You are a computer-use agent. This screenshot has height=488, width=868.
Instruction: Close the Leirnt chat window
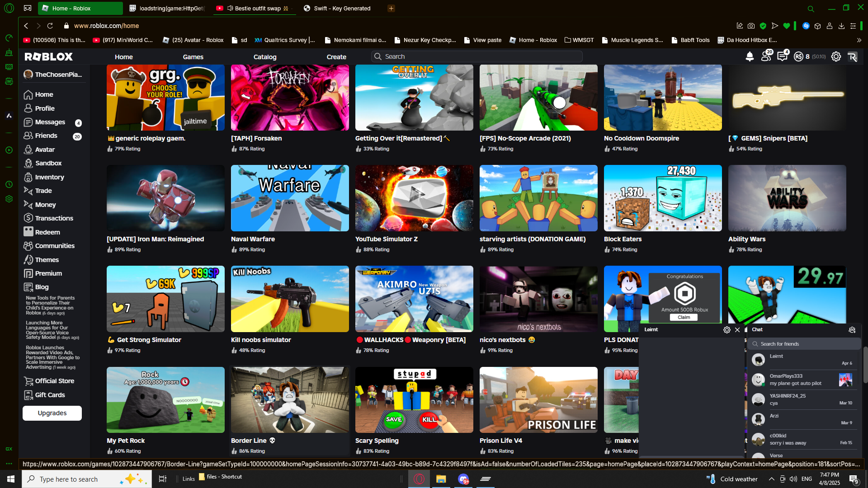737,330
